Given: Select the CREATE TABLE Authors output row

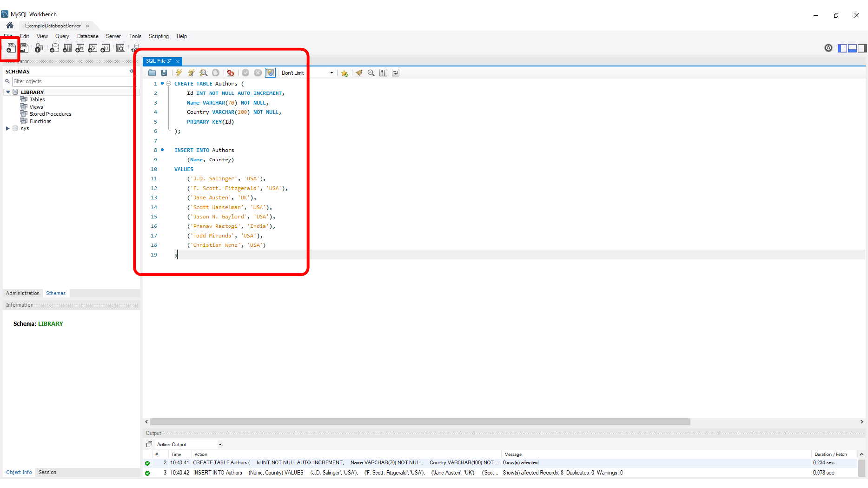Looking at the screenshot, I should click(500, 463).
